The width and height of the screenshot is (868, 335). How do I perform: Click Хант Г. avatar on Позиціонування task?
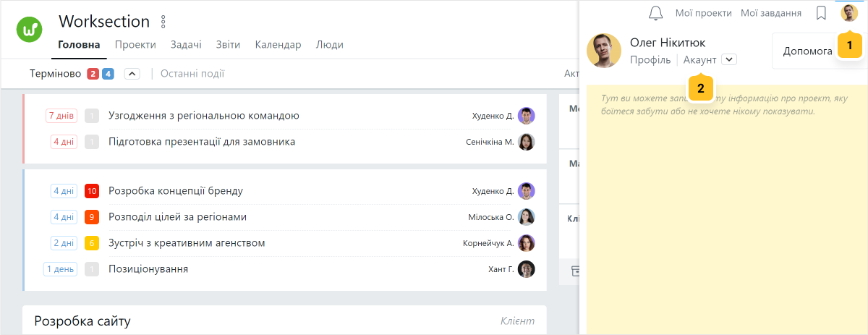527,269
